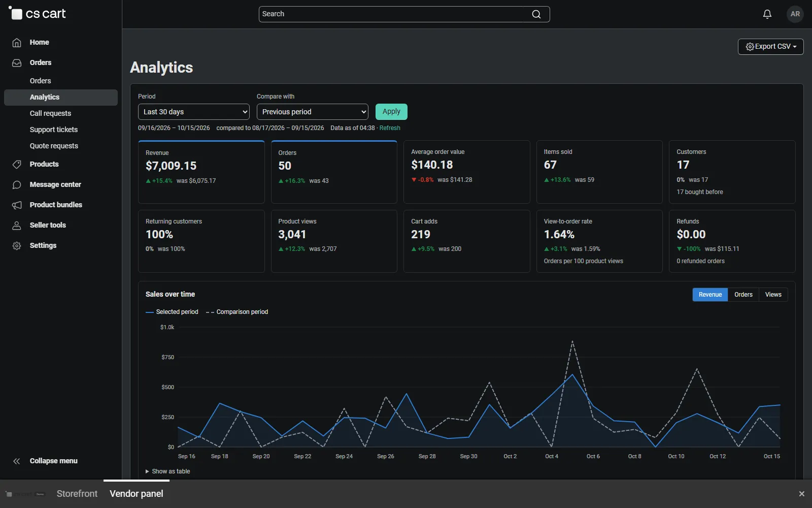Switch to the Vendor panel tab
This screenshot has width=812, height=508.
137,494
